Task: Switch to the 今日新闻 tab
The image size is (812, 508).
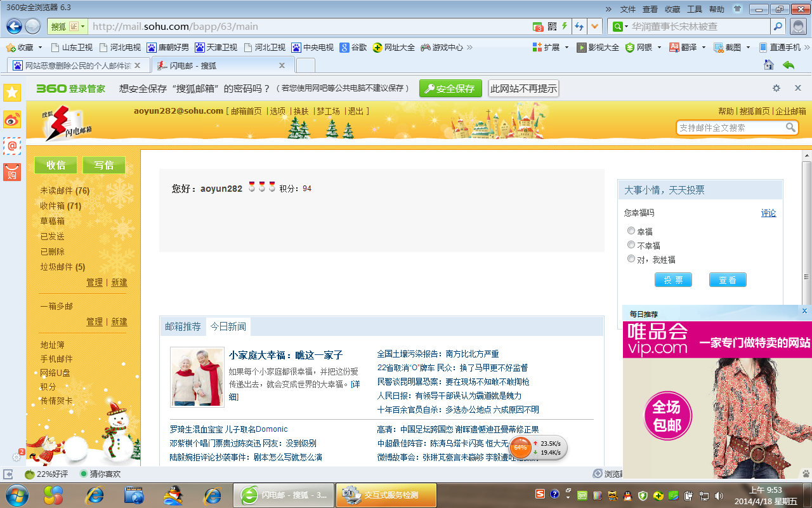Action: point(228,326)
